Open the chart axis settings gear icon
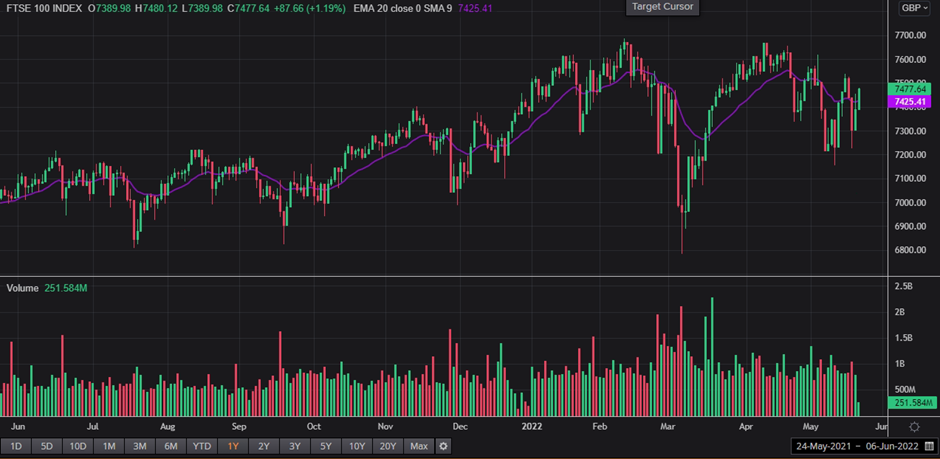 (x=914, y=427)
